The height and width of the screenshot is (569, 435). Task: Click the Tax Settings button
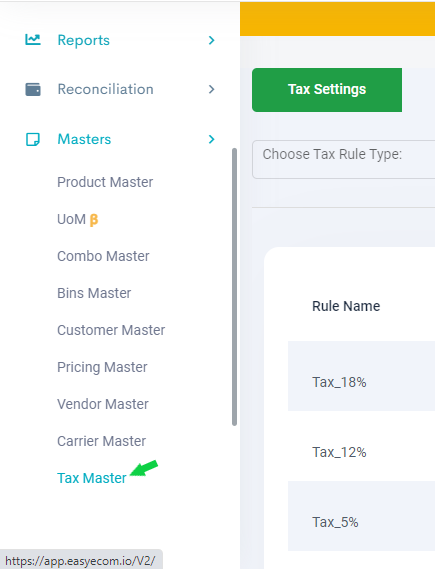[327, 90]
